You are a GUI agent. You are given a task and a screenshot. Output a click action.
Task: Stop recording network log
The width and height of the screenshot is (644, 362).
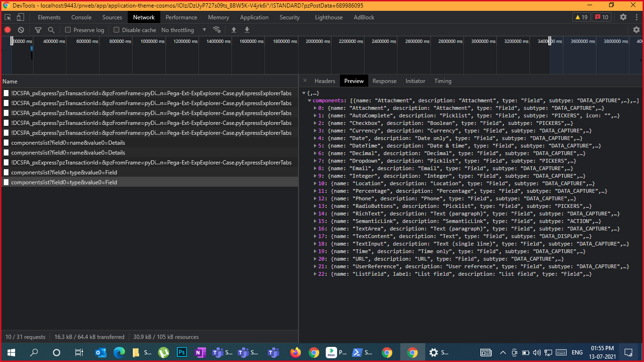[7, 29]
